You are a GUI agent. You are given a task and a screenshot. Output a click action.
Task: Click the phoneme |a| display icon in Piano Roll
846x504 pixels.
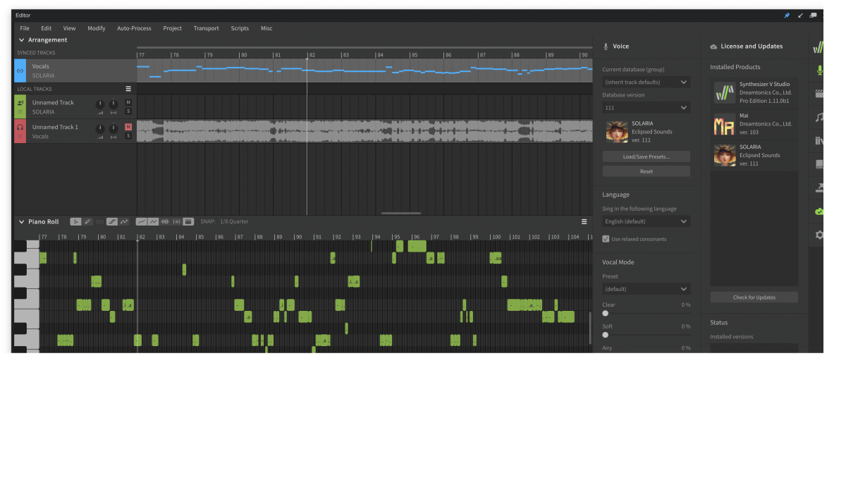coord(177,221)
